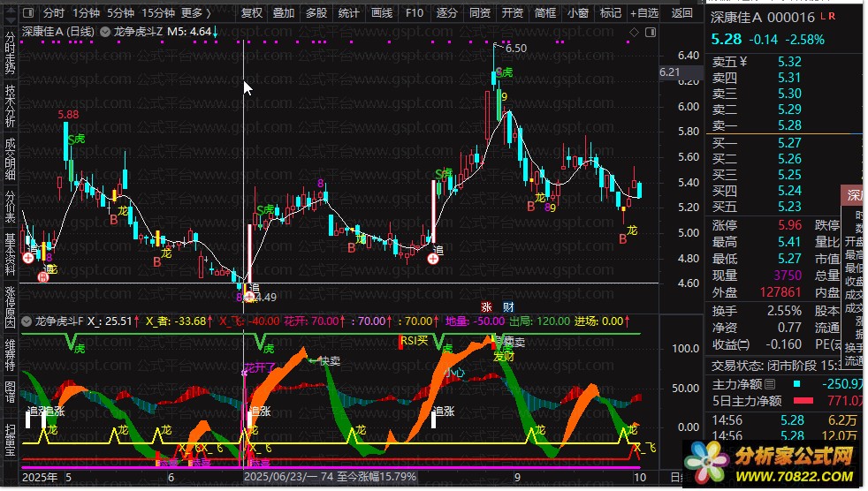
Task: Click the 4.49 low price label
Action: tap(266, 298)
